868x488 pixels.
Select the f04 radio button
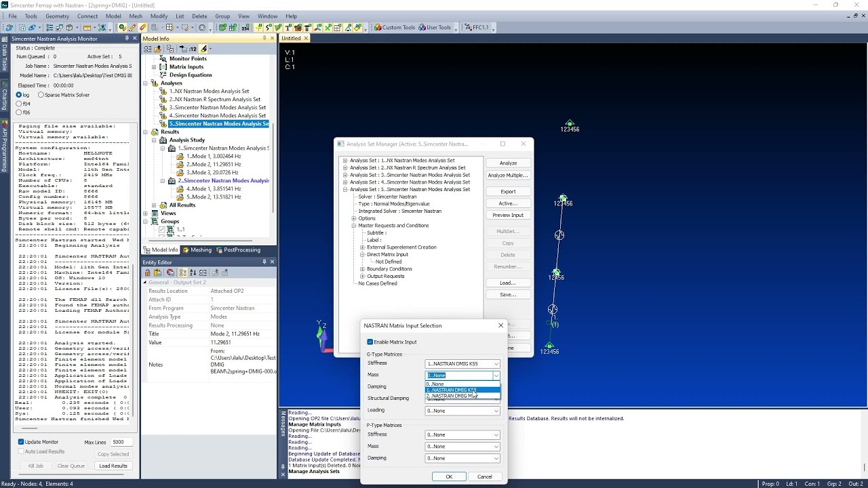[19, 104]
